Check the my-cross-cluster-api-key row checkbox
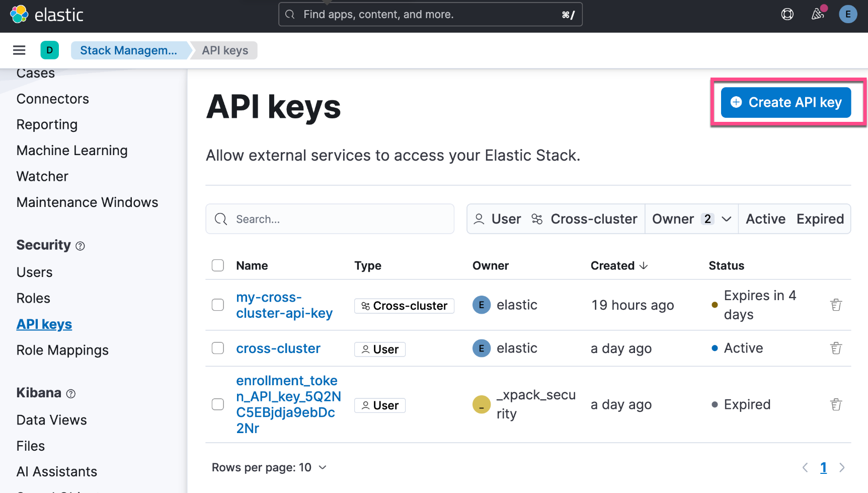This screenshot has width=868, height=493. click(x=218, y=305)
